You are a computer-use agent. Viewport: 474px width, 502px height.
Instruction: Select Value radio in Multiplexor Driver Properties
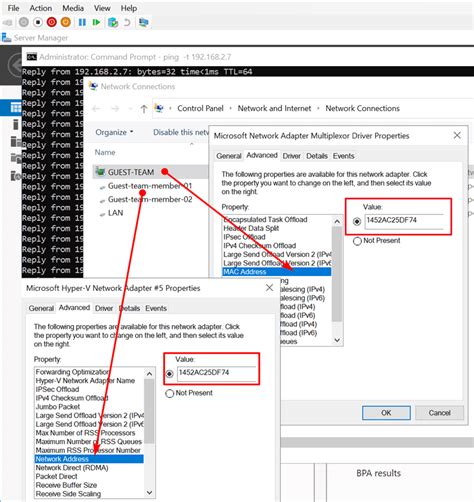tap(357, 221)
